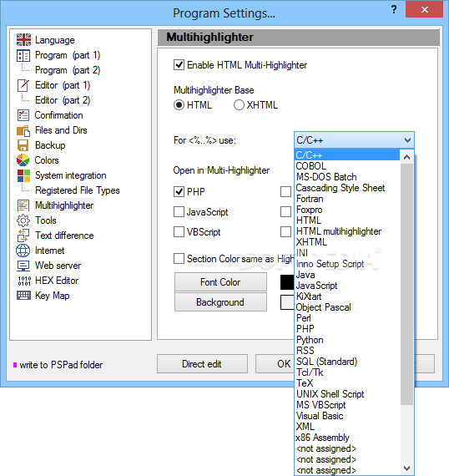Pick Python in the dropdown list

point(347,340)
